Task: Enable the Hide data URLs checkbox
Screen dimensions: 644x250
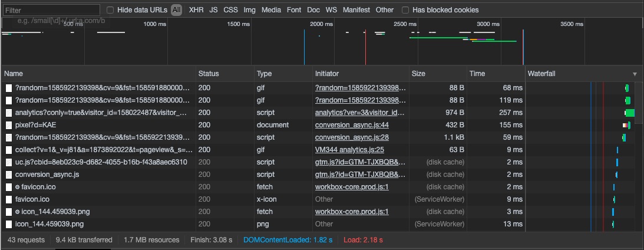Action: click(x=110, y=10)
